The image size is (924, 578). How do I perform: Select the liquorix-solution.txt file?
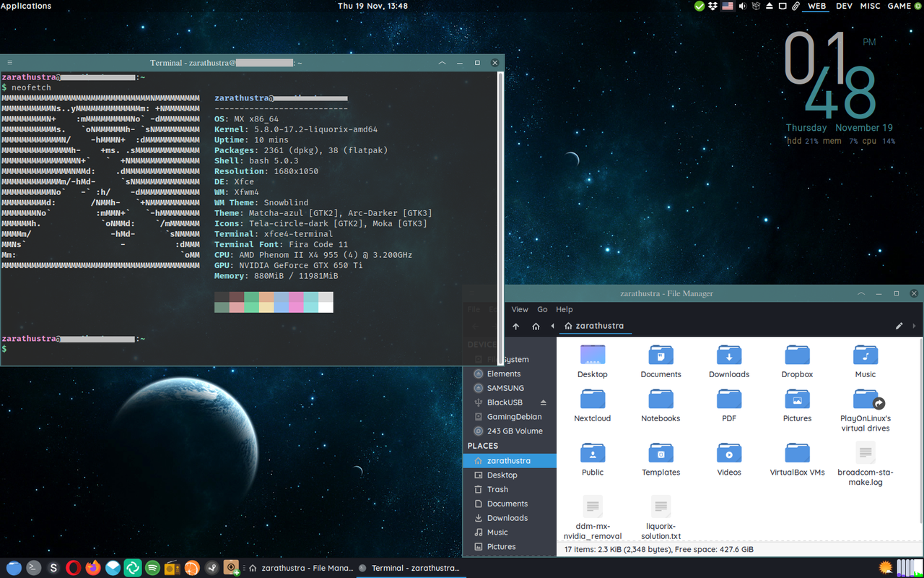[661, 517]
